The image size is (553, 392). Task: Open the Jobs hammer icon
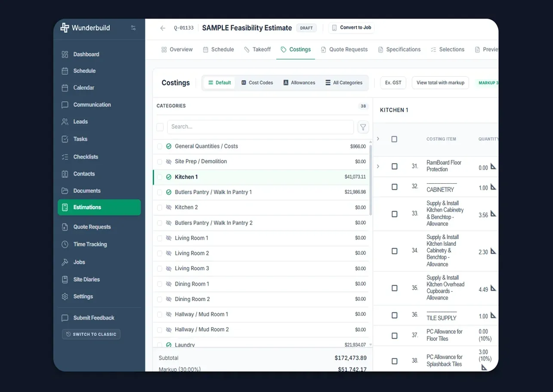tap(65, 262)
